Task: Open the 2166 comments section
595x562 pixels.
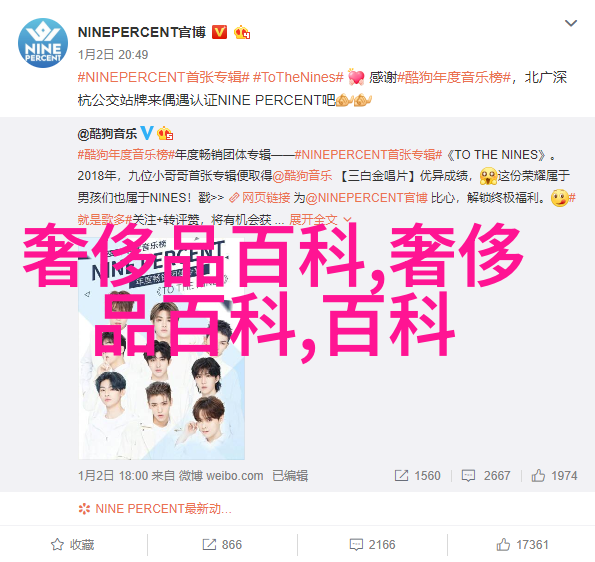Action: (x=372, y=545)
